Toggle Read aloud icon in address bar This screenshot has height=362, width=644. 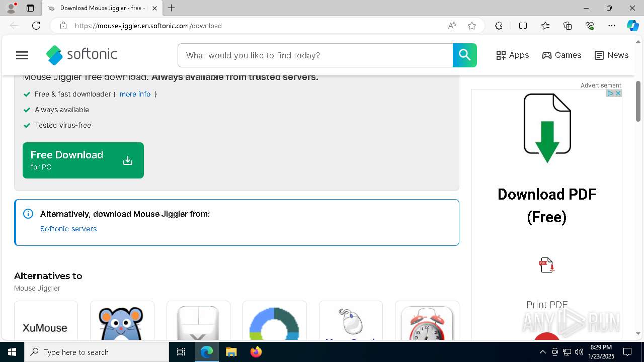pyautogui.click(x=452, y=26)
